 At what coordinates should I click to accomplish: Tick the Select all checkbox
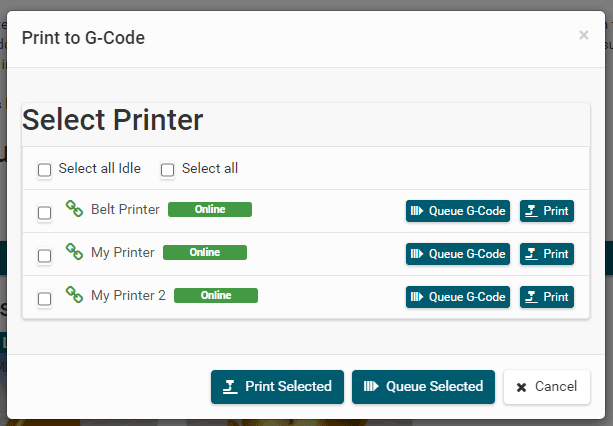click(168, 170)
